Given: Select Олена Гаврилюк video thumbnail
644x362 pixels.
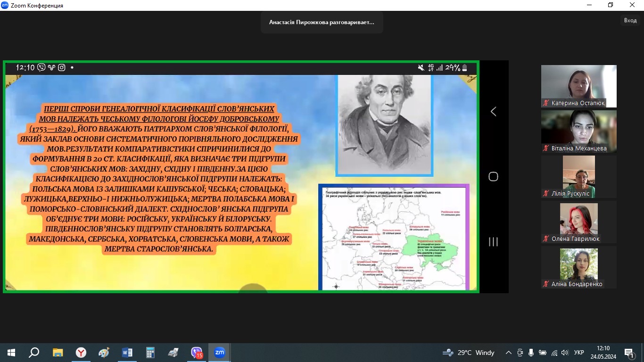Looking at the screenshot, I should [x=578, y=222].
